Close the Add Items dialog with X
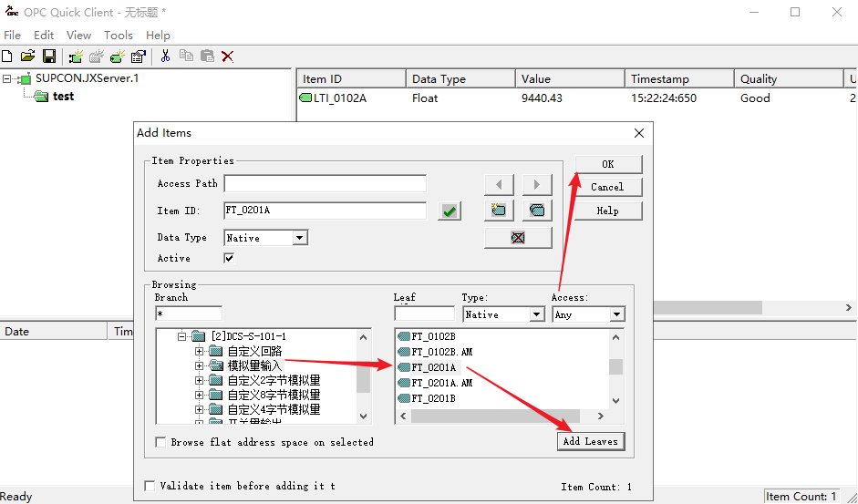858x504 pixels. pyautogui.click(x=638, y=133)
